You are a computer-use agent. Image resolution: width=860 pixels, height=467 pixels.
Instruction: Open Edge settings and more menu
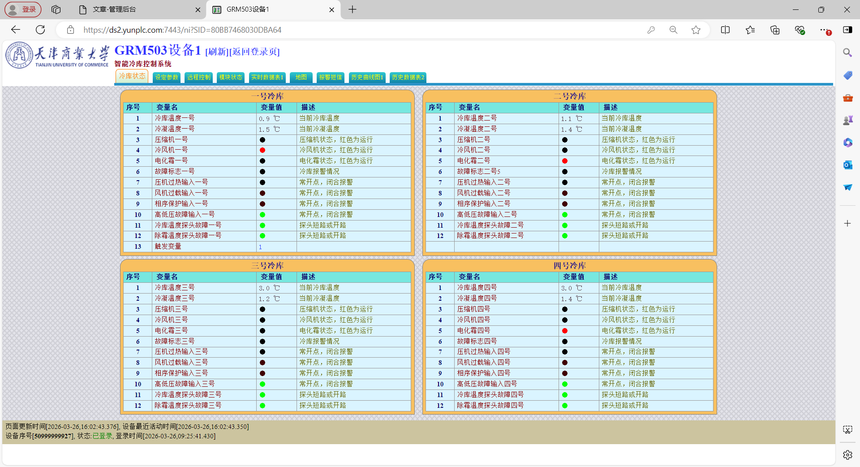click(x=824, y=30)
